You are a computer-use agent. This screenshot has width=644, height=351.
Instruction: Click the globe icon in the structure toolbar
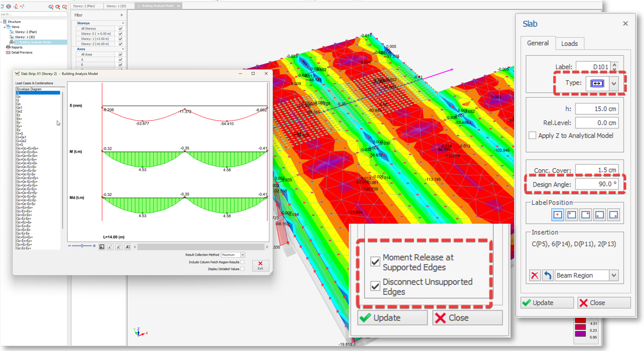[9, 7]
